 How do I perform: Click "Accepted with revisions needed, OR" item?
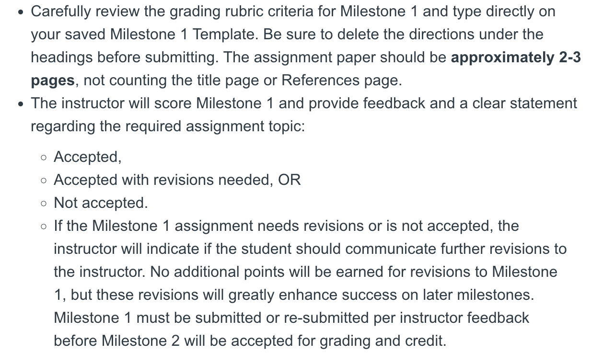tap(177, 180)
